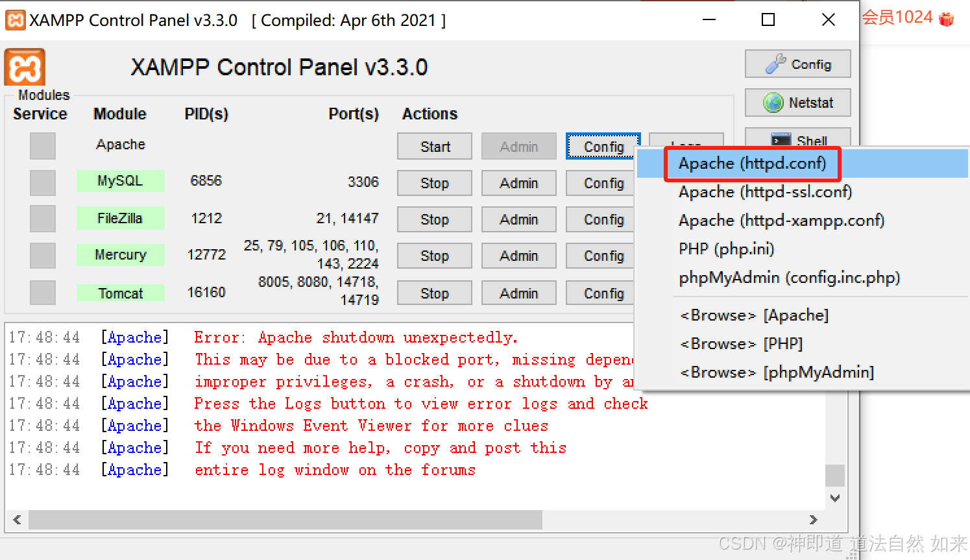Click the FileZilla module label
Screen dimensions: 970x560
point(120,218)
